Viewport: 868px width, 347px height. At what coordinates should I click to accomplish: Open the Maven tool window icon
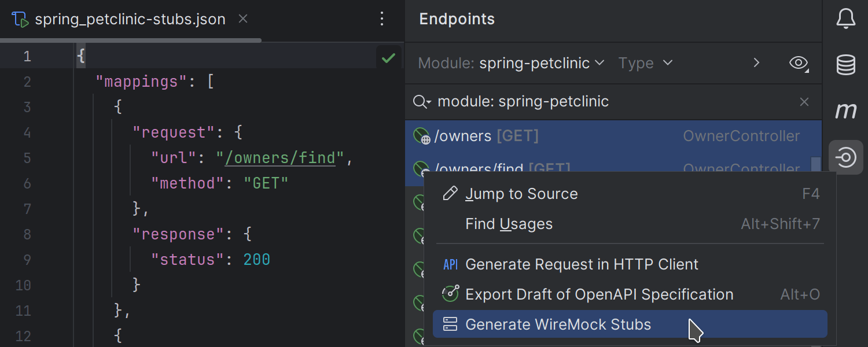845,110
